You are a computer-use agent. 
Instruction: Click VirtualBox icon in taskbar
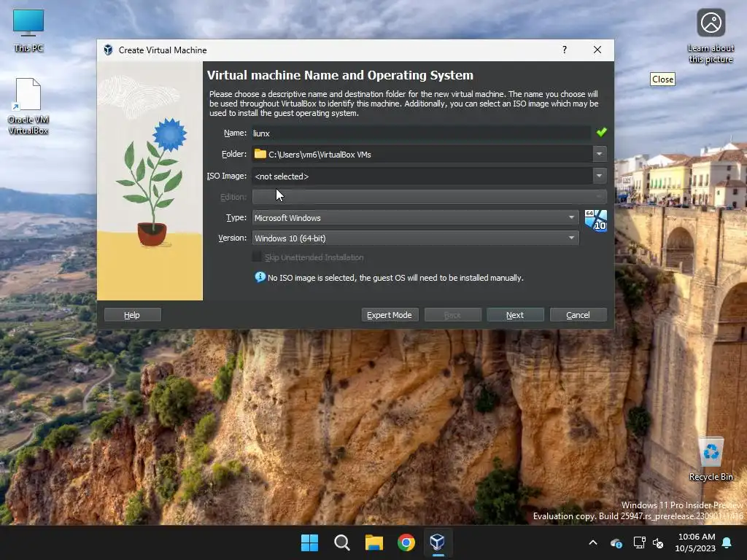[438, 542]
